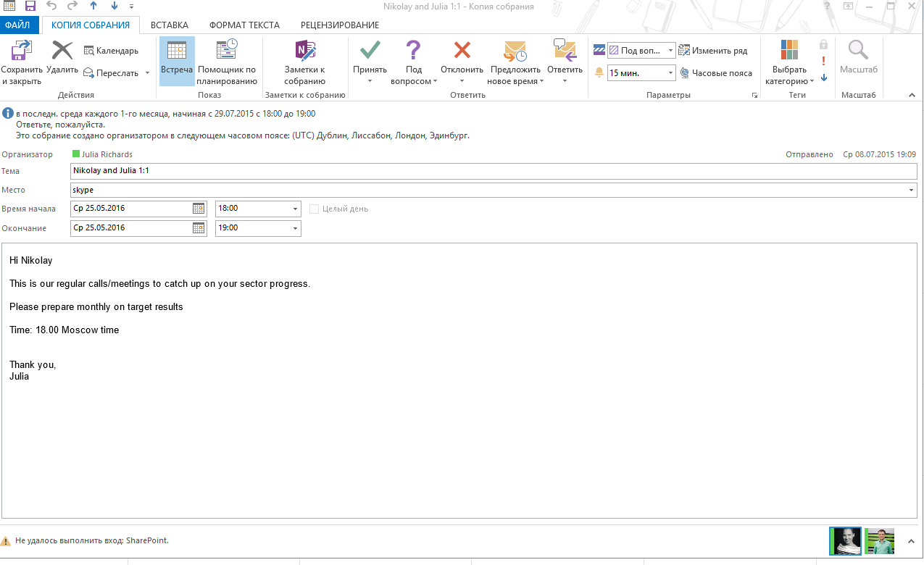Expand the Принять dropdown arrow
The width and height of the screenshot is (924, 565).
(x=370, y=80)
